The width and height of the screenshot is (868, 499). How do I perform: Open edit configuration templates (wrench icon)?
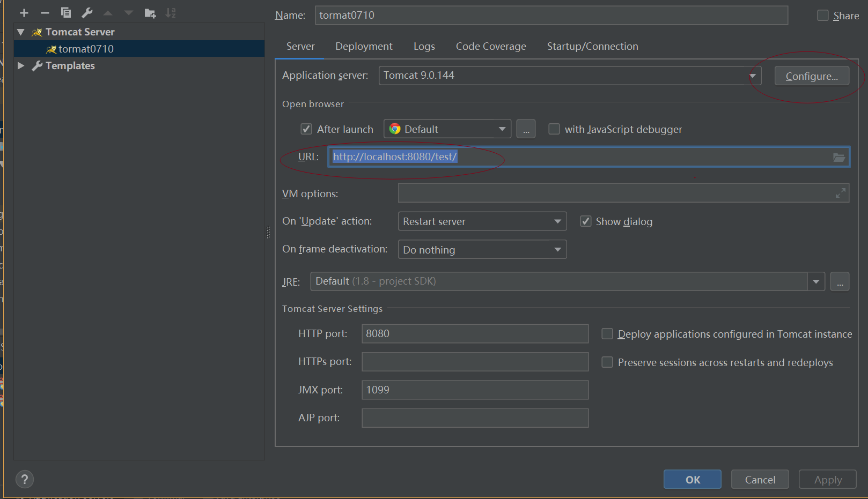point(86,12)
